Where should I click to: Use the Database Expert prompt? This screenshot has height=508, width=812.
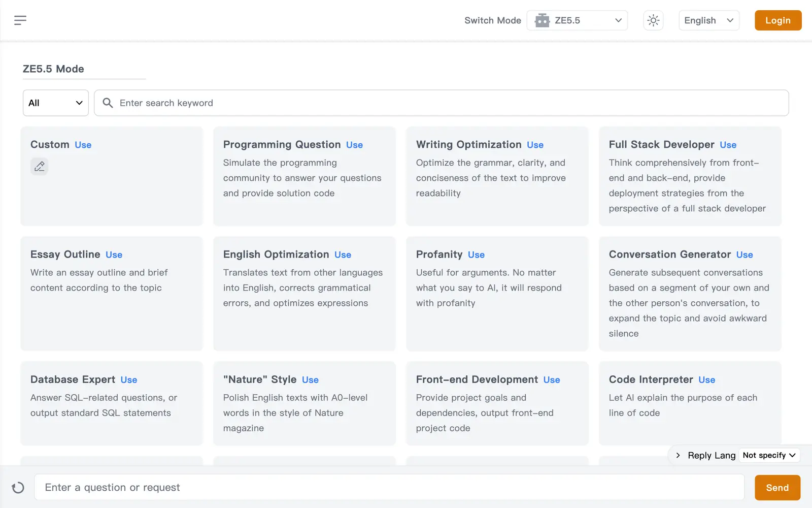tap(129, 379)
